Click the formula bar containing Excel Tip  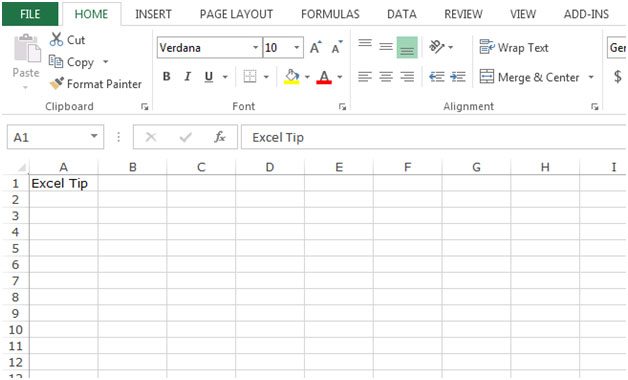click(x=434, y=137)
